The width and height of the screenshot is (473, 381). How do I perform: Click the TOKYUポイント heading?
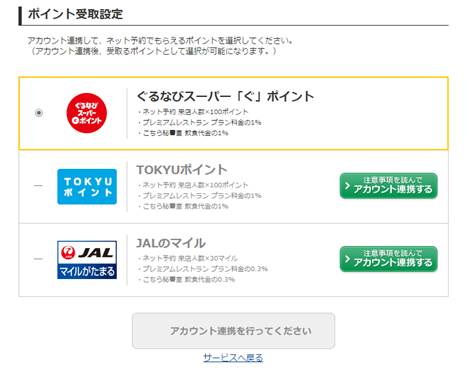click(182, 170)
